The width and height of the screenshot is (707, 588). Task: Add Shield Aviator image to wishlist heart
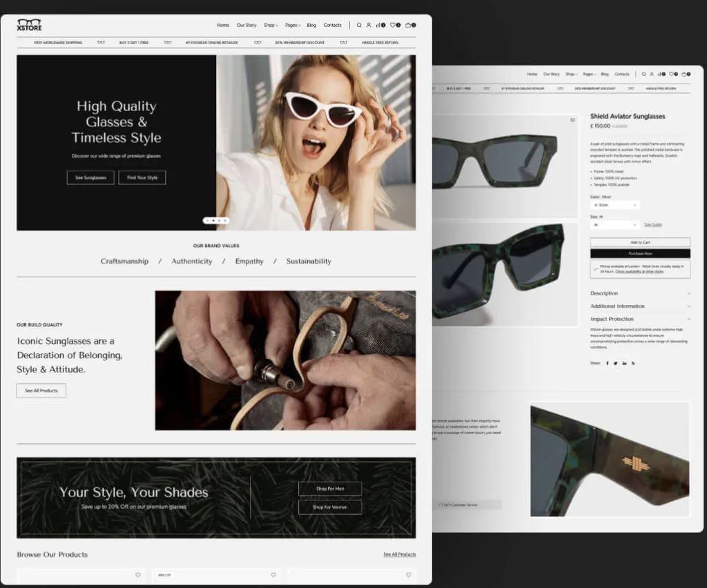[572, 120]
